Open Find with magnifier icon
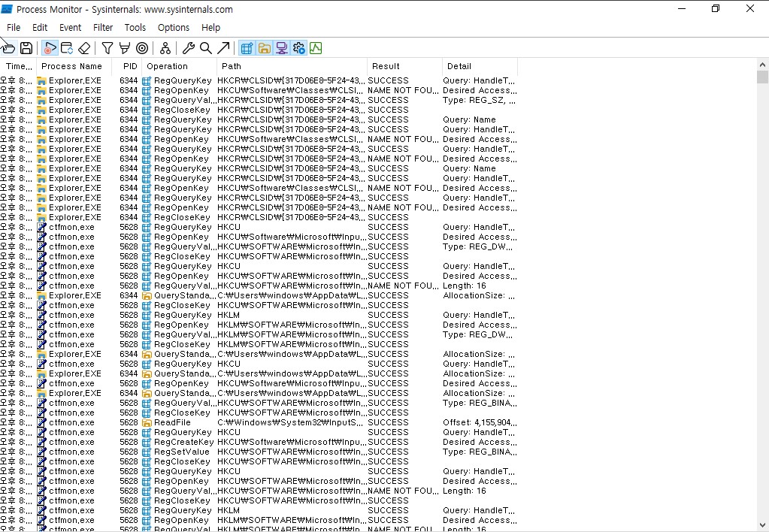 pyautogui.click(x=206, y=48)
